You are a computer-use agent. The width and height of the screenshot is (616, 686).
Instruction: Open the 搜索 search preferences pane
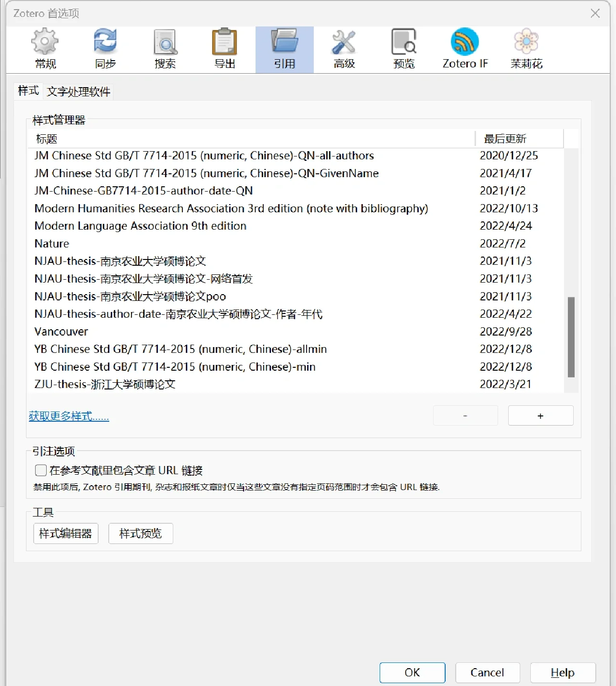point(165,50)
